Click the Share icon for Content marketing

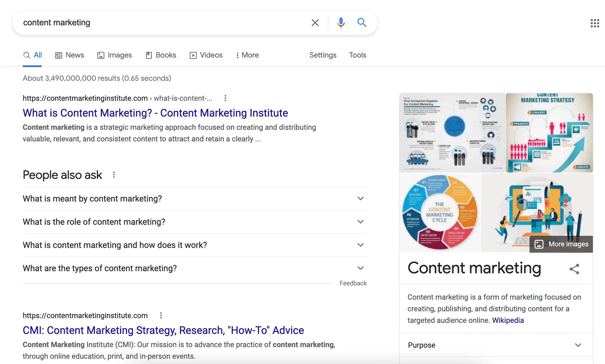[x=575, y=268]
